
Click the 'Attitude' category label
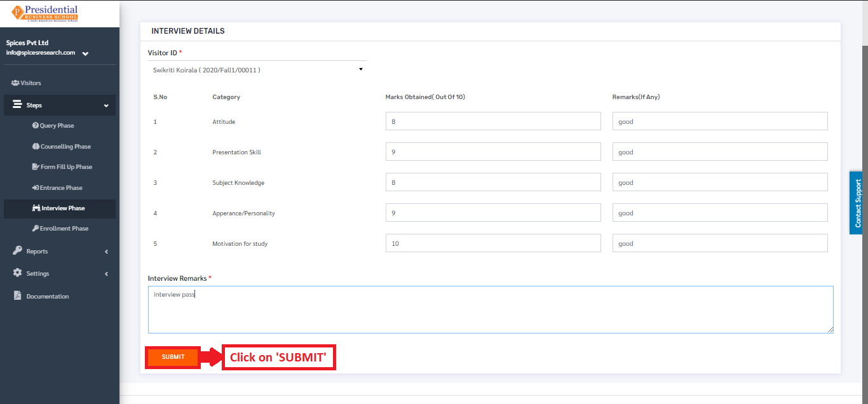click(x=224, y=121)
